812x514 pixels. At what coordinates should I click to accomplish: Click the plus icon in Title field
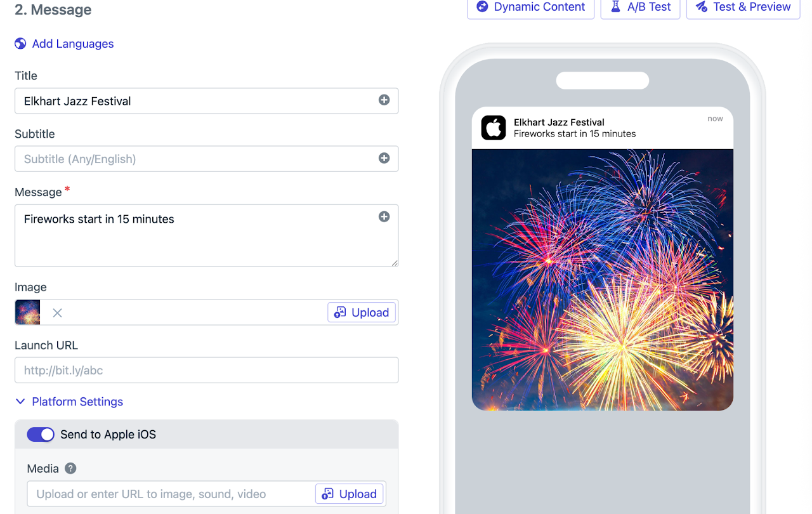(x=384, y=100)
